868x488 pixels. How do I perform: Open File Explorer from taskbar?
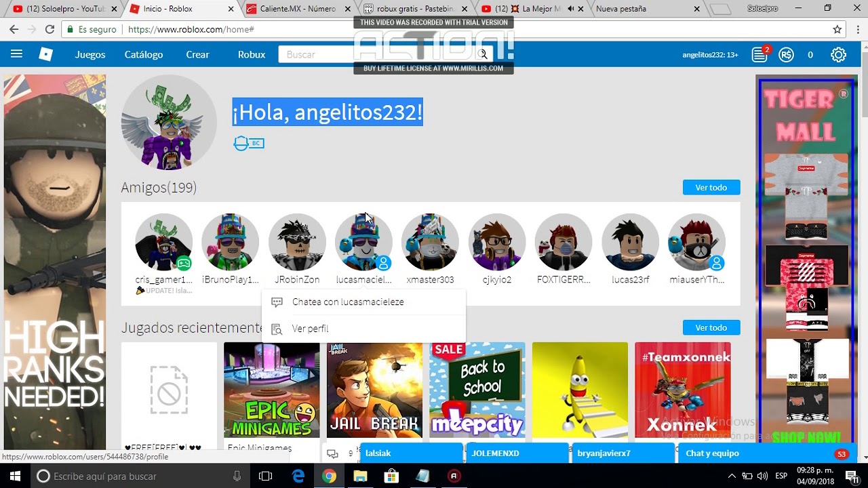click(360, 476)
